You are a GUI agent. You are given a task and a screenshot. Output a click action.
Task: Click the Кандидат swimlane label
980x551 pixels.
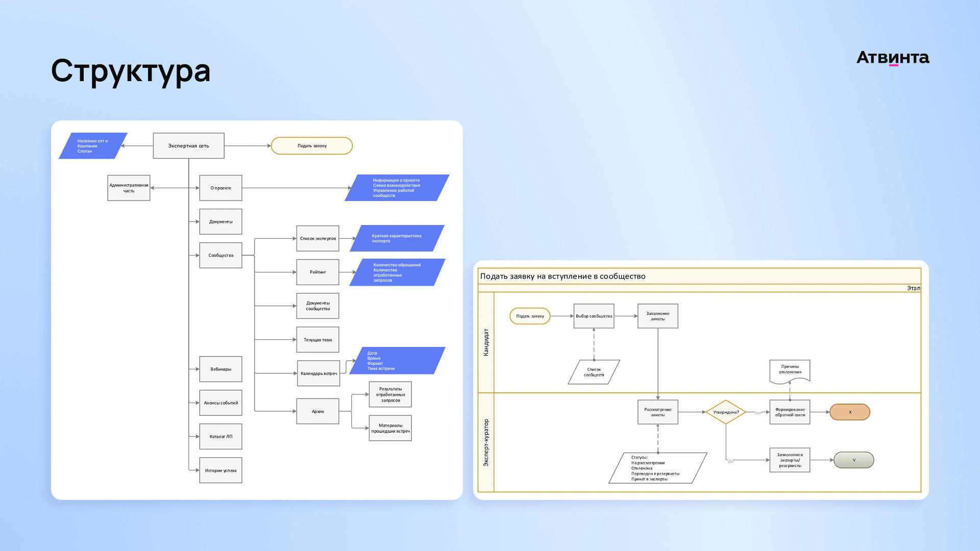[486, 342]
